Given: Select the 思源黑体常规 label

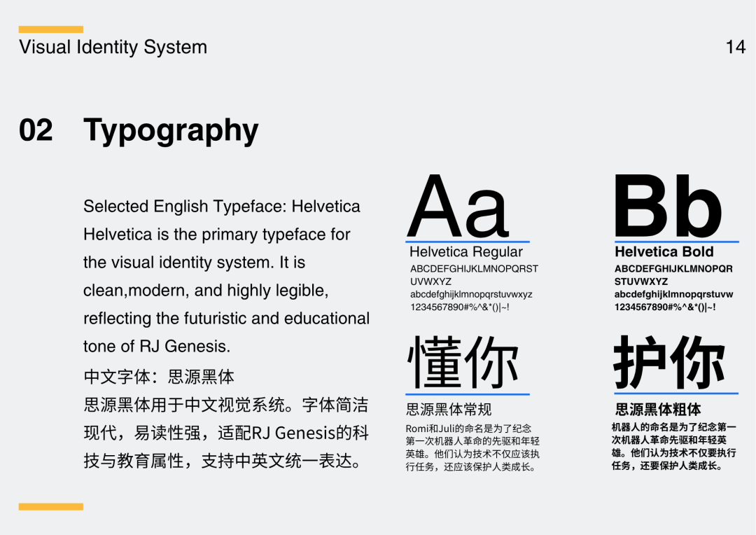Looking at the screenshot, I should point(449,409).
